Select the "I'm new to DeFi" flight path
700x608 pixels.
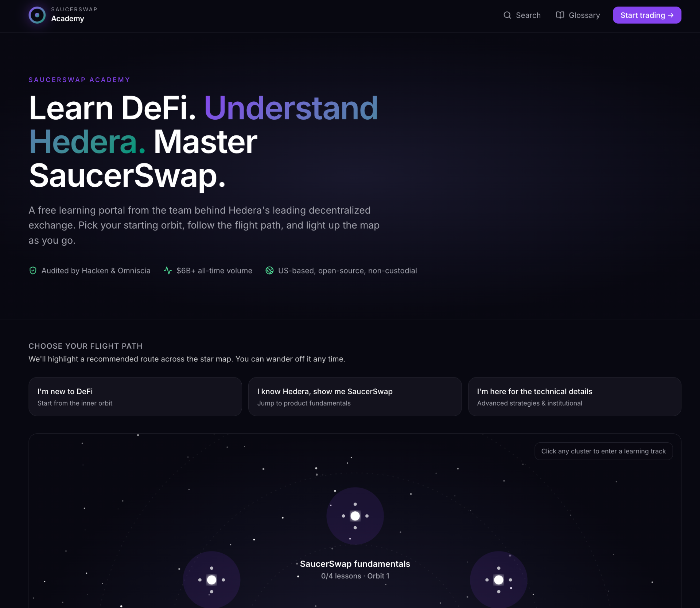(x=135, y=396)
